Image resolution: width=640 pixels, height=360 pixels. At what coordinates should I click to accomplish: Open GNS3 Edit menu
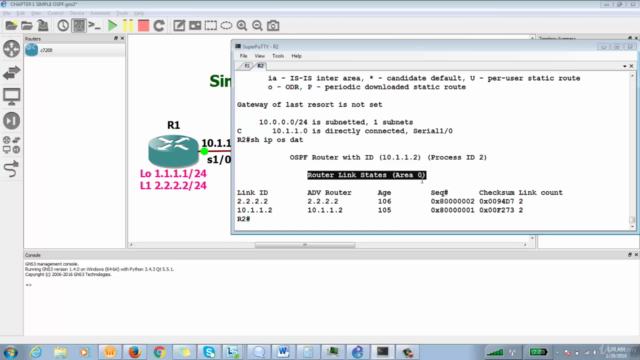tap(20, 13)
